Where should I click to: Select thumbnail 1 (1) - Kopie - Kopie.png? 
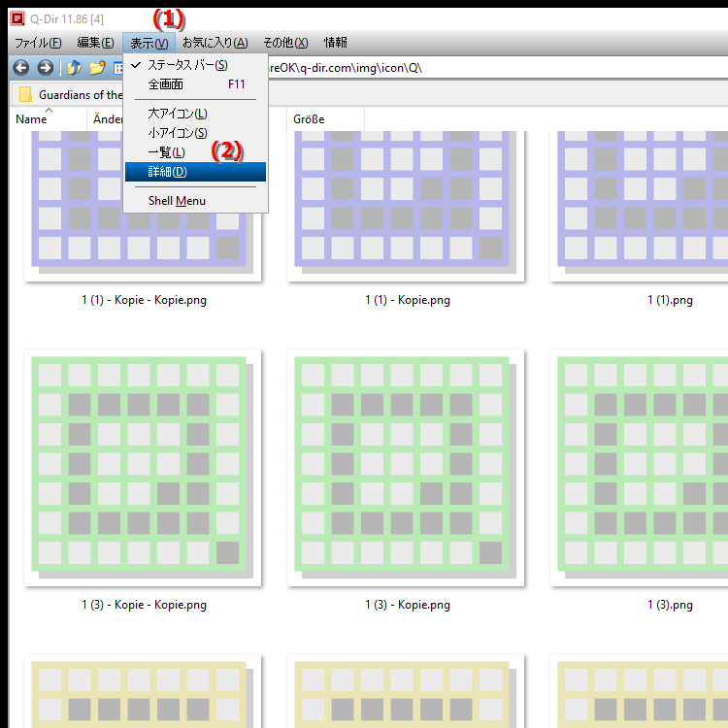pyautogui.click(x=143, y=206)
